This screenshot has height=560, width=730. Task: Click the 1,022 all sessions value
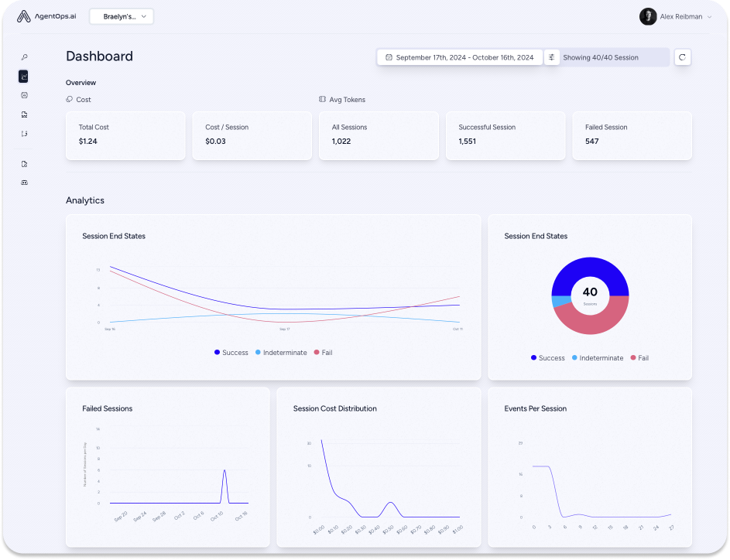(341, 142)
